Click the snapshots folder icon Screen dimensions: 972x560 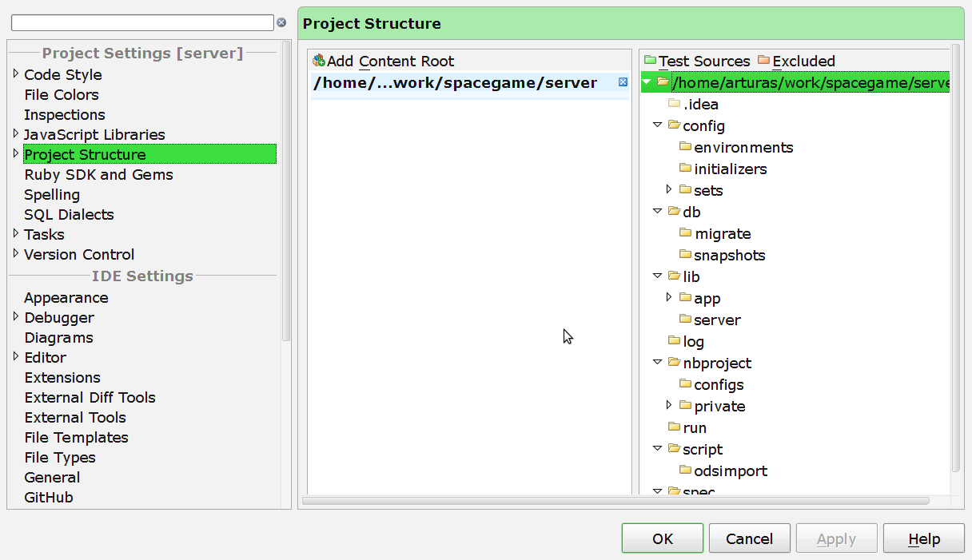(x=685, y=255)
